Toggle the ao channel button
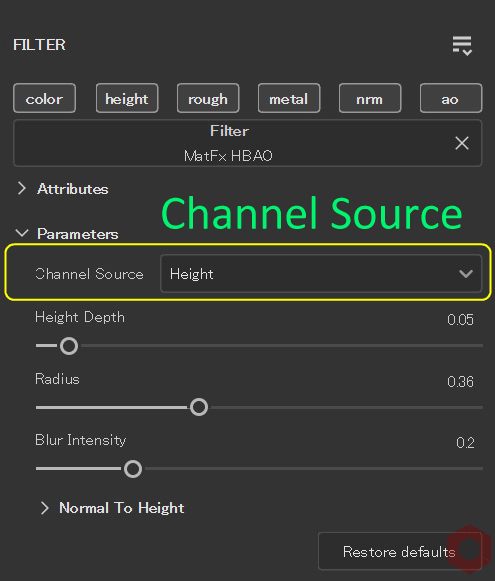 (451, 99)
